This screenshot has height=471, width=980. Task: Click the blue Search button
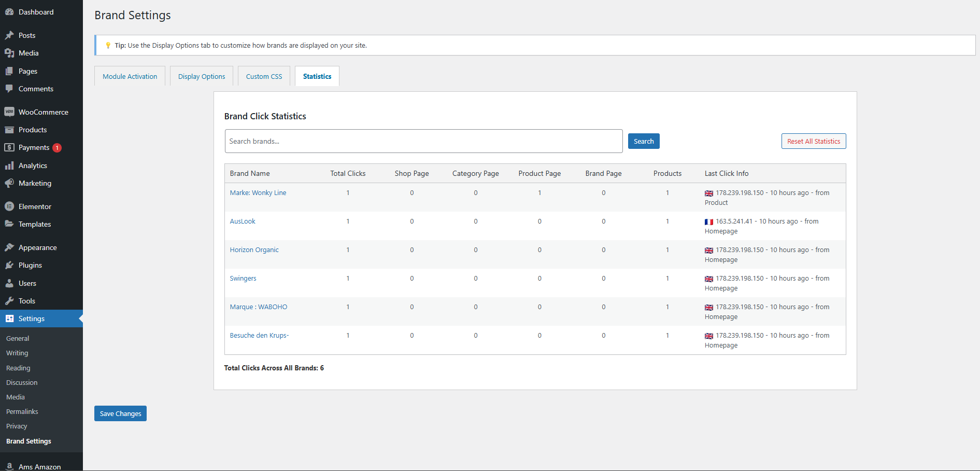tap(644, 141)
